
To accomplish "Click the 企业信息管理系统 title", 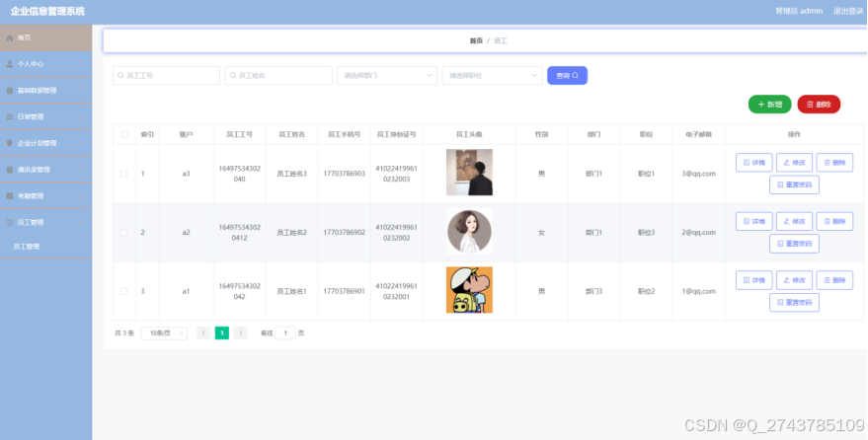I will click(47, 11).
